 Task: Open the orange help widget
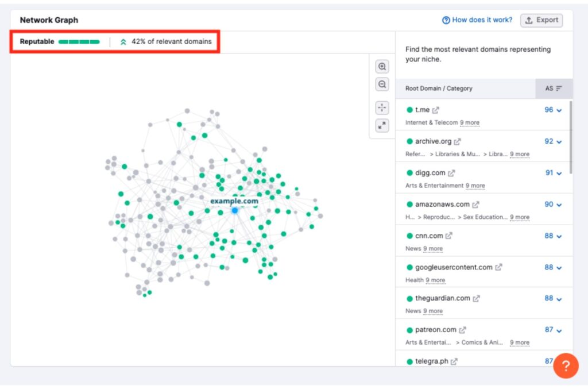566,366
